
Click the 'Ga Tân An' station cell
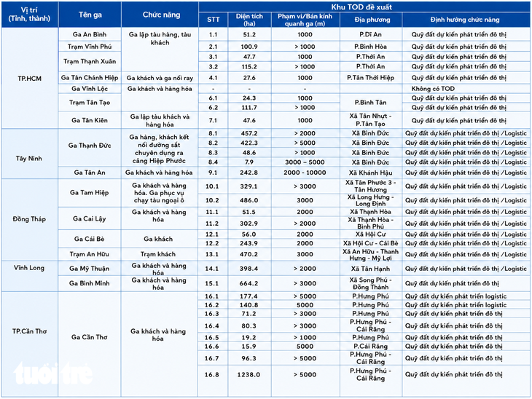tap(90, 173)
